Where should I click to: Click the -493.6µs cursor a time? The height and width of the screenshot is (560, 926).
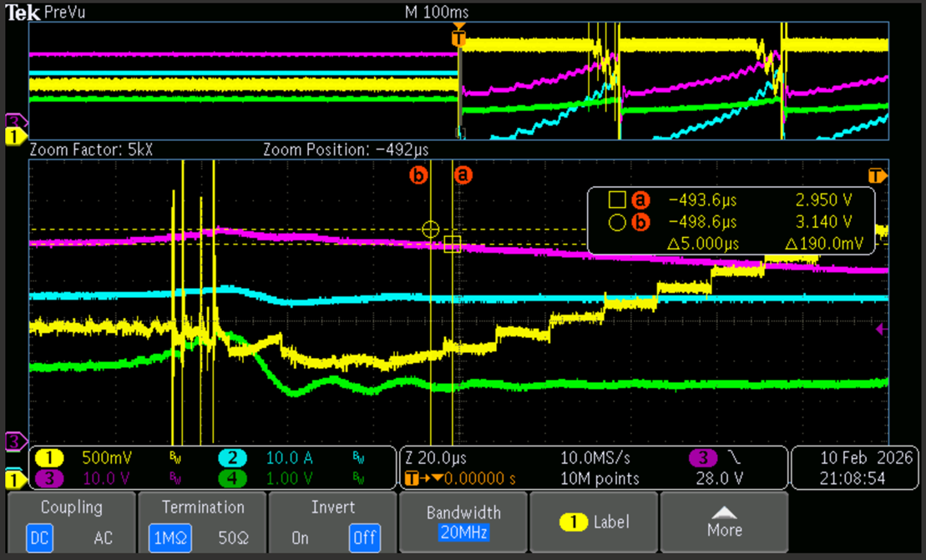[x=703, y=200]
